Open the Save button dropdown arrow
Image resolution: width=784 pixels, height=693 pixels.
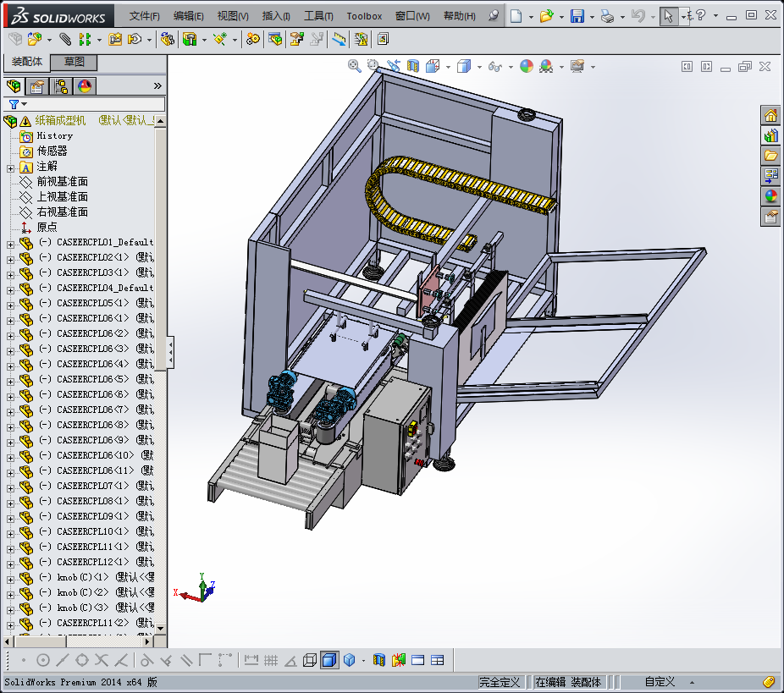[592, 16]
